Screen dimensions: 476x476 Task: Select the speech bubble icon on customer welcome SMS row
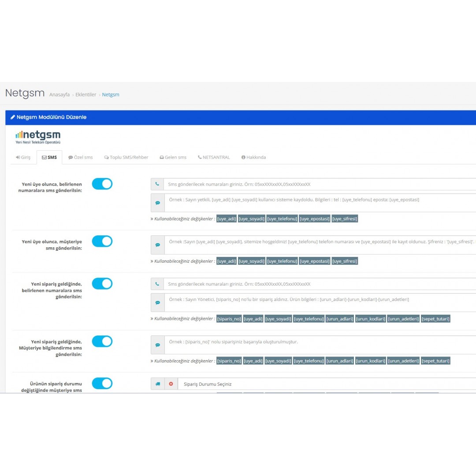click(157, 245)
